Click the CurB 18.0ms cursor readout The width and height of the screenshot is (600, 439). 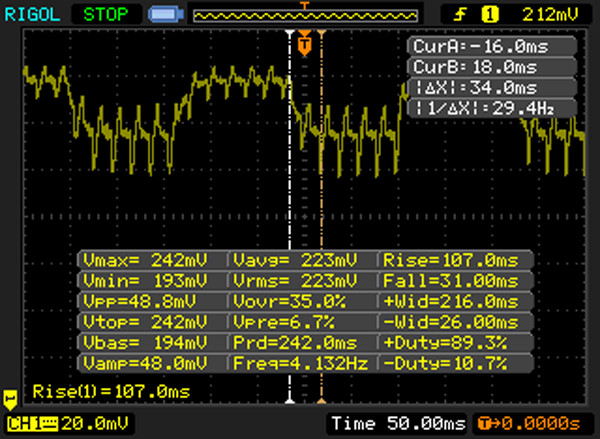(492, 67)
